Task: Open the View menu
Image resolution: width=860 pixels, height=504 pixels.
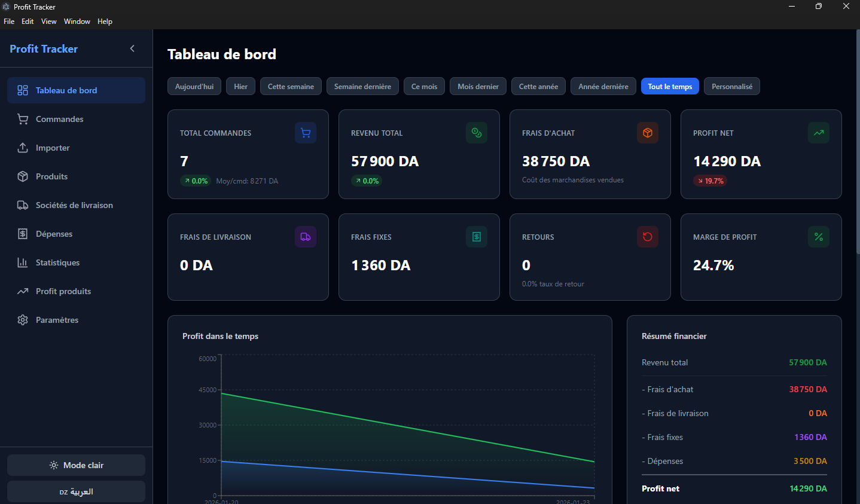Action: (48, 21)
